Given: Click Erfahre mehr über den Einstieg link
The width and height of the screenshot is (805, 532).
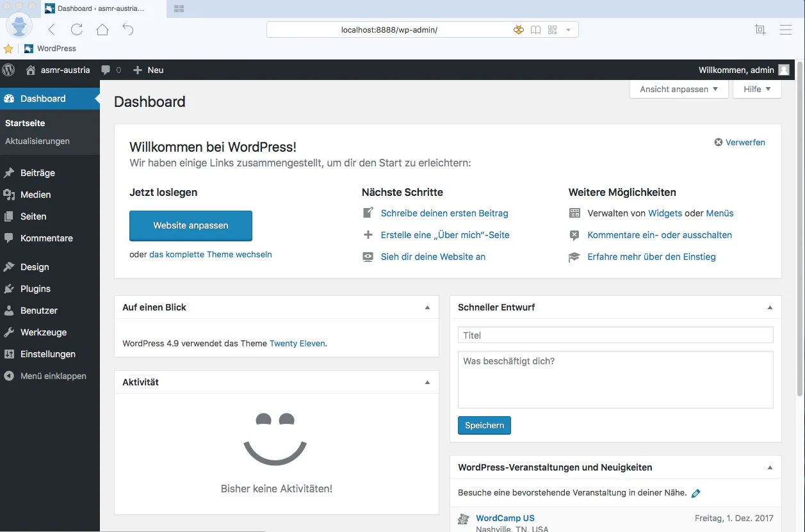Looking at the screenshot, I should [651, 257].
